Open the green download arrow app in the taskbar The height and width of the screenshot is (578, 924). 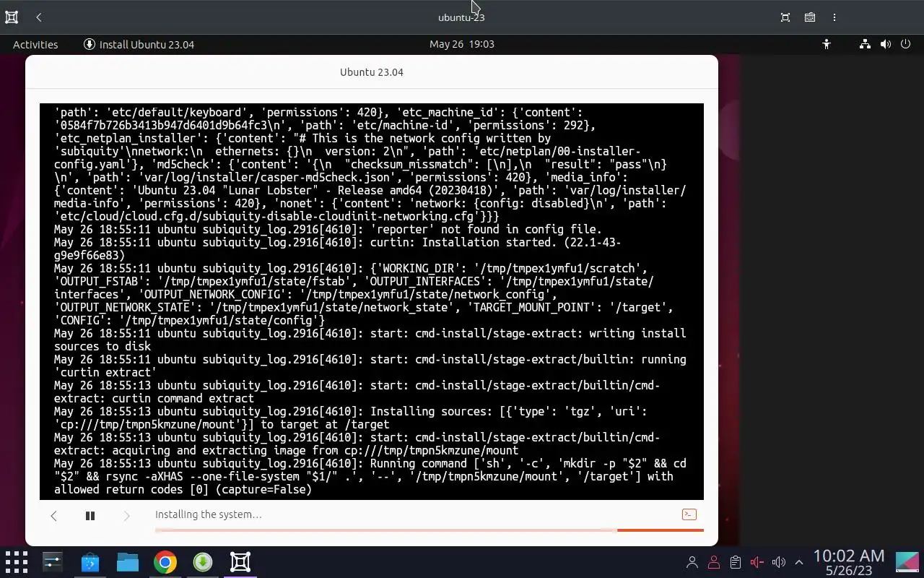coord(203,562)
